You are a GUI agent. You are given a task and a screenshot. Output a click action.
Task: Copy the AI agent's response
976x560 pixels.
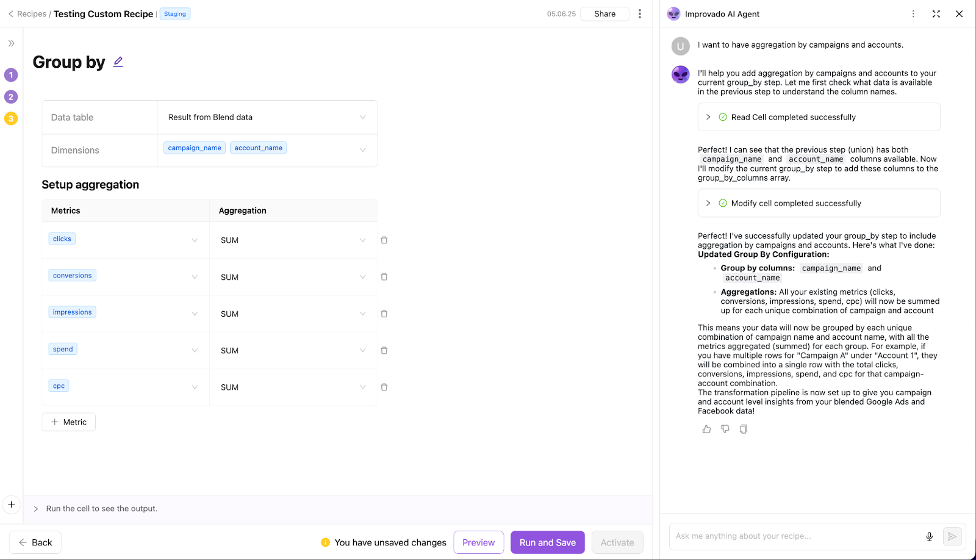(743, 429)
